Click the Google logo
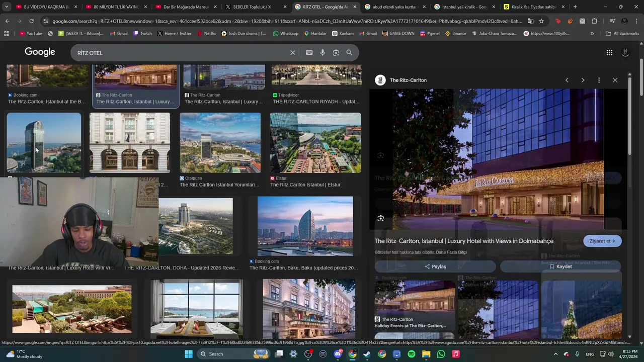The image size is (644, 362). click(40, 52)
